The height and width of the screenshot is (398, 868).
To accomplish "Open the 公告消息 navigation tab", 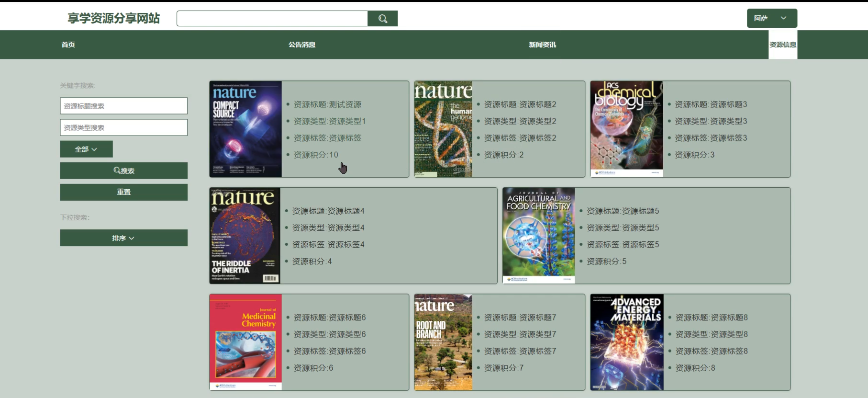I will pyautogui.click(x=302, y=45).
